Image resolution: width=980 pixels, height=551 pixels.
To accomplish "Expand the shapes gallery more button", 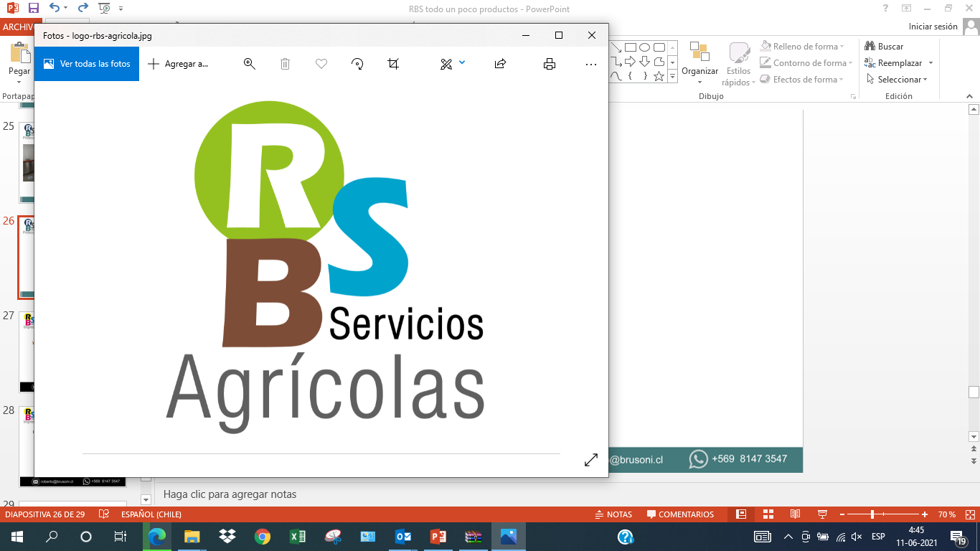I will (672, 77).
